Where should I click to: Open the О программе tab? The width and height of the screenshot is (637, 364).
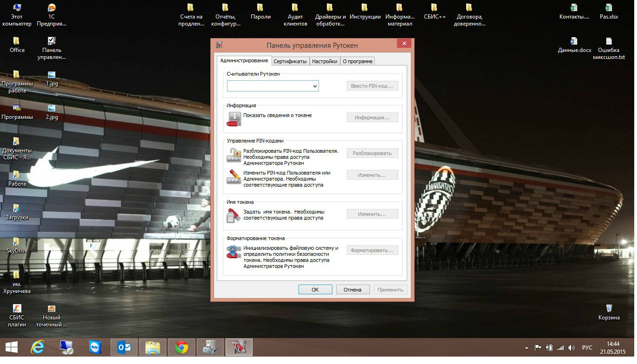357,61
